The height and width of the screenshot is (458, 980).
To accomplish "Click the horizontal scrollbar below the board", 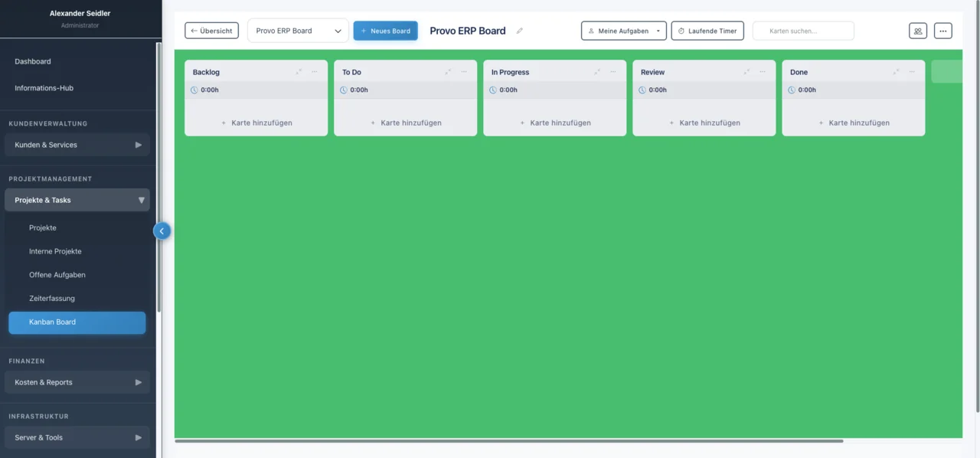I will [509, 441].
